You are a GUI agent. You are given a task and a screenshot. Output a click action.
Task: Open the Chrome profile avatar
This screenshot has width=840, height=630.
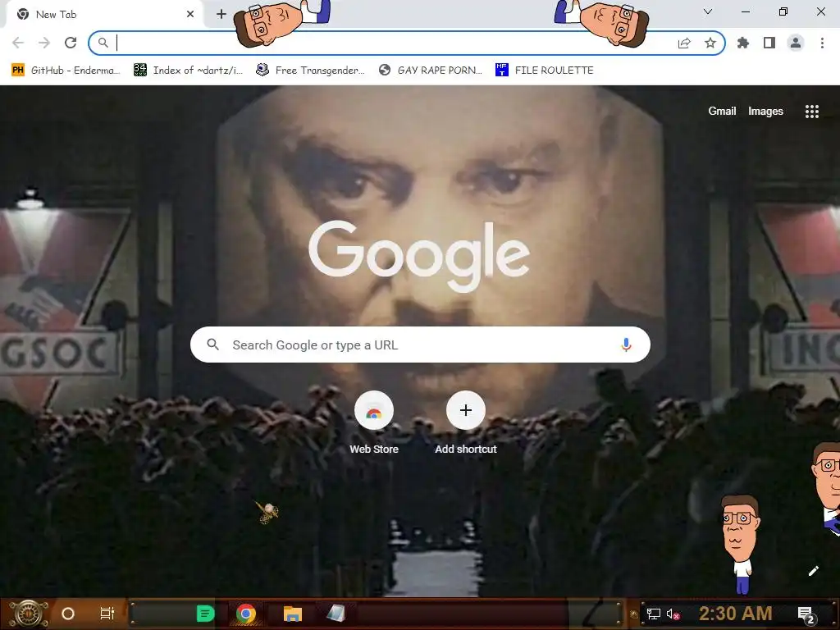[x=796, y=43]
